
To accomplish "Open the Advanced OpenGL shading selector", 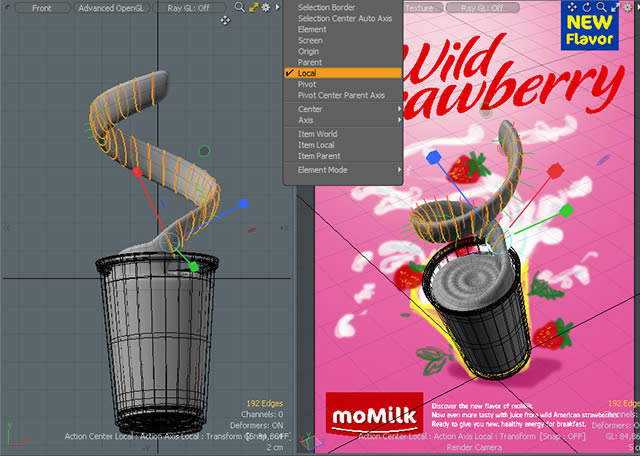I will (x=111, y=8).
